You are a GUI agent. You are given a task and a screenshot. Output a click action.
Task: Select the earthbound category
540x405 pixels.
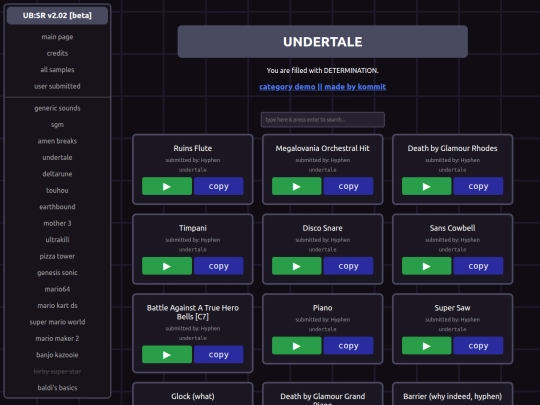pos(57,207)
